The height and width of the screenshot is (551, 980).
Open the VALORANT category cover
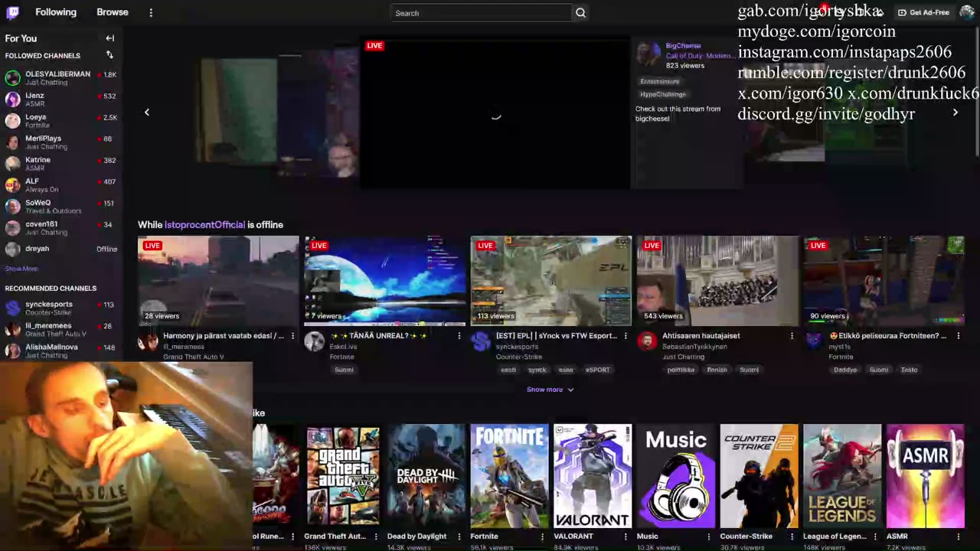tap(593, 476)
